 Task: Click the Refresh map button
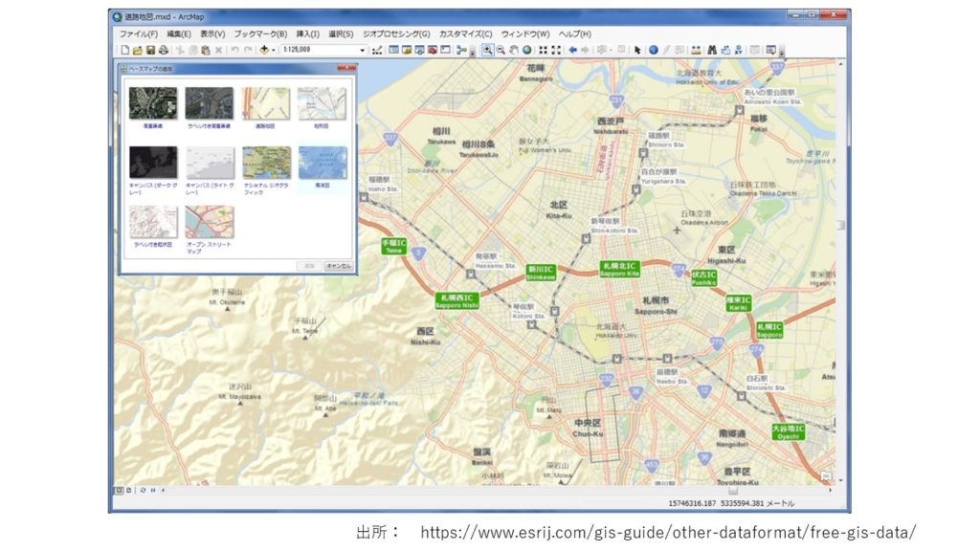point(144,491)
